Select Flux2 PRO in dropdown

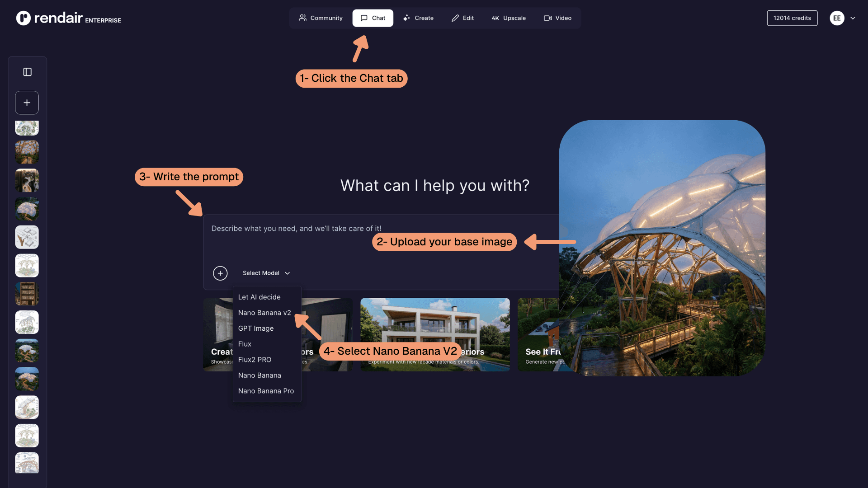point(255,360)
